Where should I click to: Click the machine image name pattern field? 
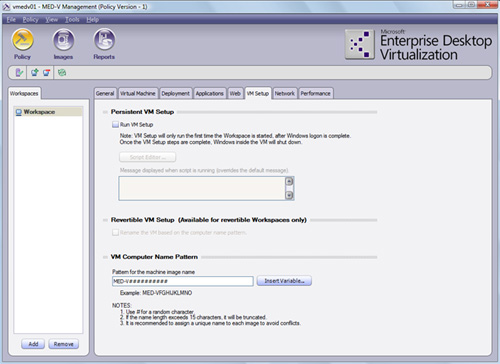coord(183,281)
